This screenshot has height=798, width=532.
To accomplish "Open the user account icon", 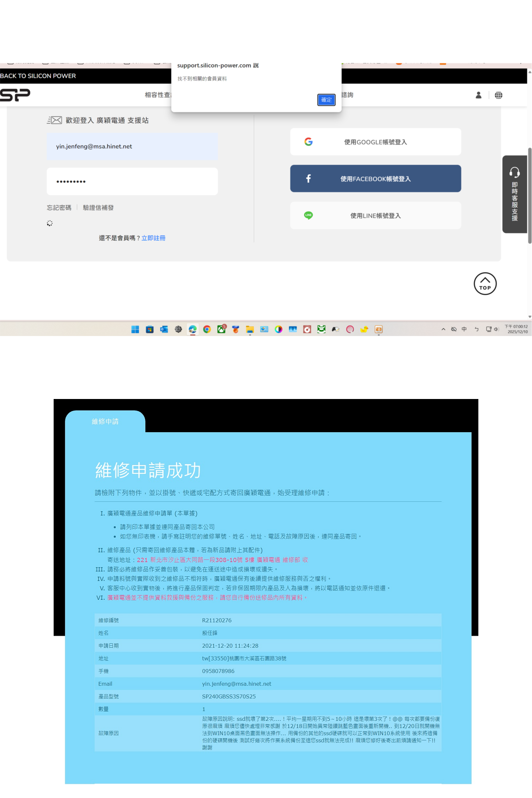I will tap(478, 95).
